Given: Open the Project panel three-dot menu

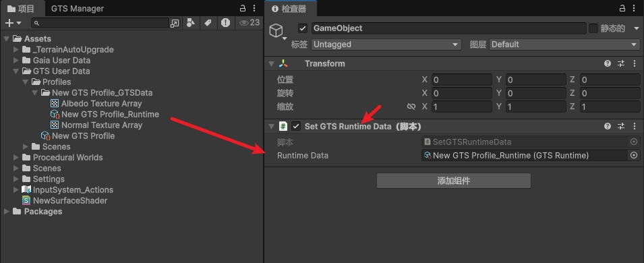Looking at the screenshot, I should (254, 8).
